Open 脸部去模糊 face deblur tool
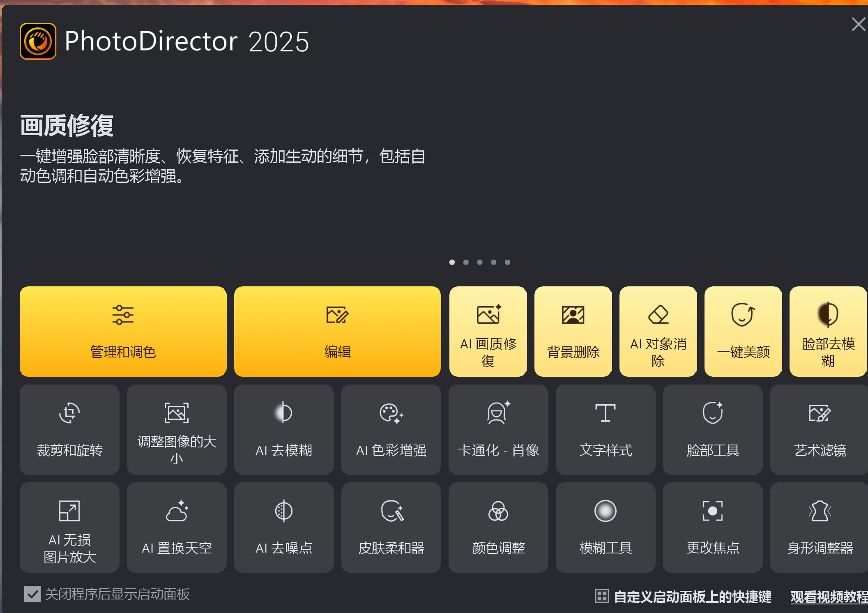This screenshot has height=613, width=868. tap(828, 331)
